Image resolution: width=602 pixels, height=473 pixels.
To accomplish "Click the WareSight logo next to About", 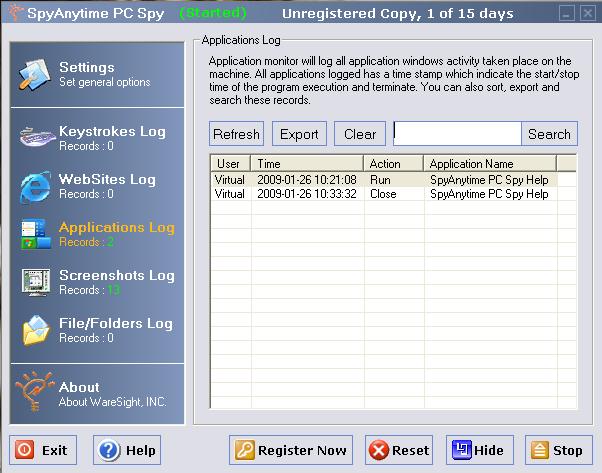I will point(34,391).
